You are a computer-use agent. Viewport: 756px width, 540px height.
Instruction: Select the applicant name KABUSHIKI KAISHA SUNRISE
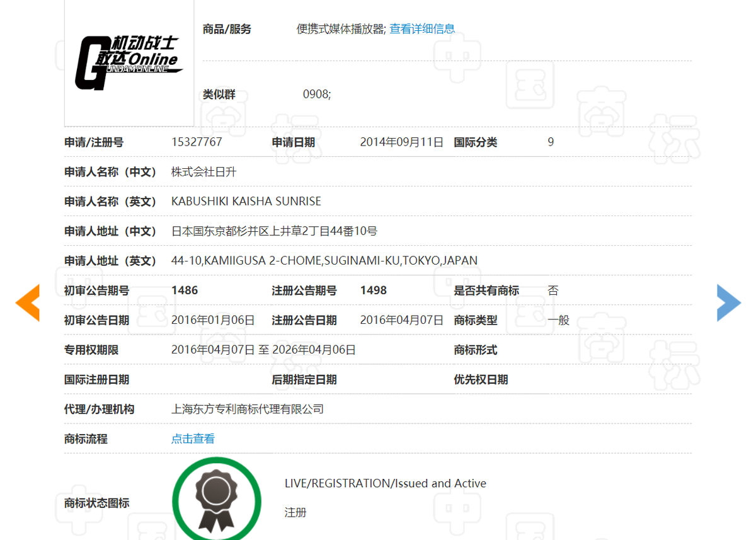pos(246,201)
